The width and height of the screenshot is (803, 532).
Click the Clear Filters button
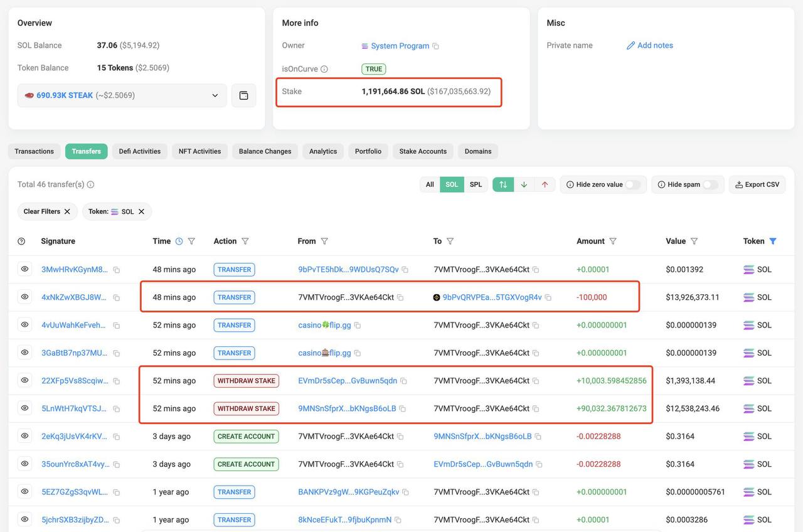[x=48, y=211]
